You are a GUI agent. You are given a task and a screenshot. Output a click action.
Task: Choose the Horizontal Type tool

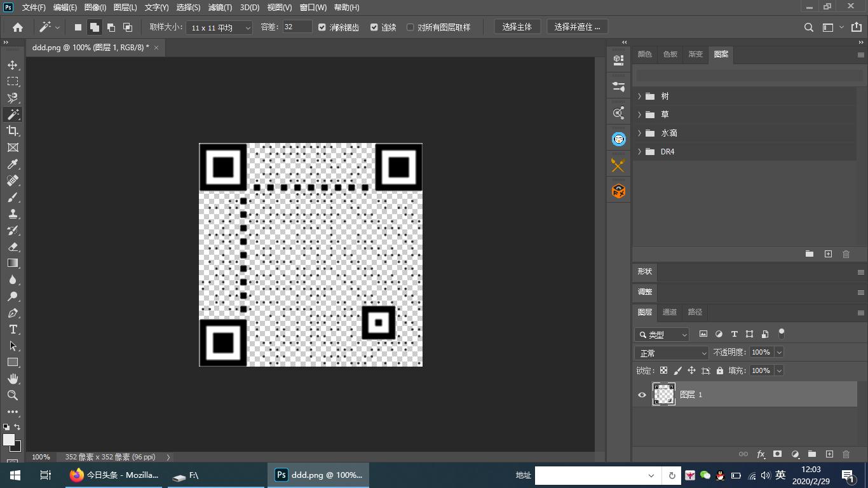point(13,329)
